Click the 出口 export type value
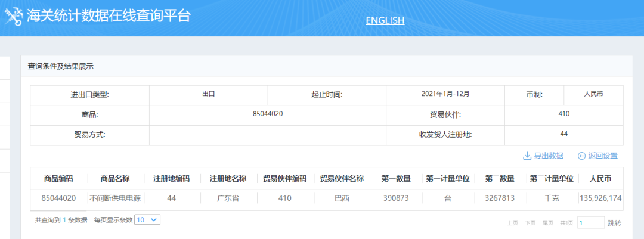Viewport: 644px width, 239px height. click(x=209, y=94)
